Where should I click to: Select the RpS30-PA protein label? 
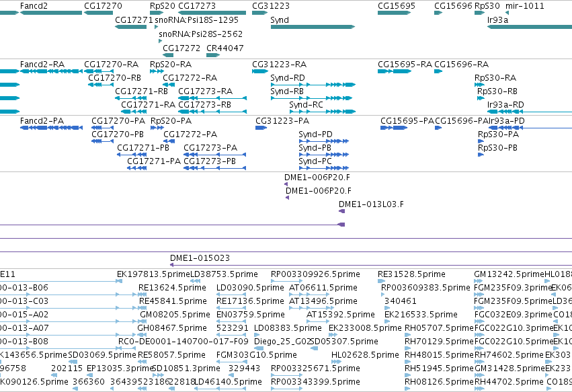tap(498, 134)
